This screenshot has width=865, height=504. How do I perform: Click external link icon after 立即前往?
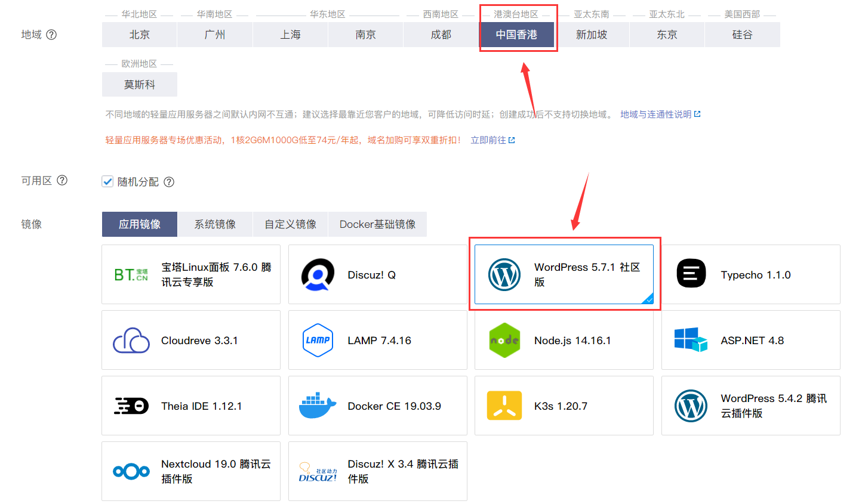coord(512,140)
